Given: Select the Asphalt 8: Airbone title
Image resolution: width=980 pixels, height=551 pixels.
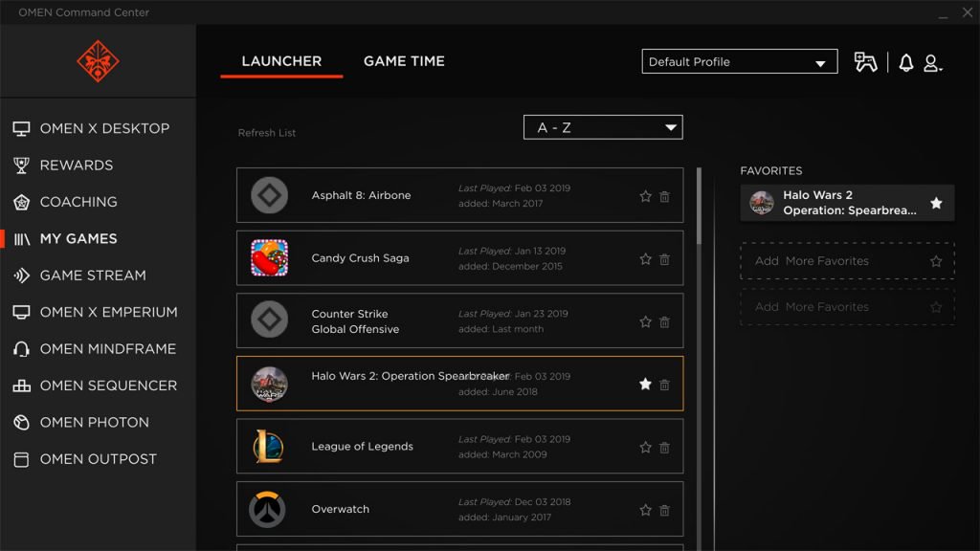Looking at the screenshot, I should coord(361,195).
